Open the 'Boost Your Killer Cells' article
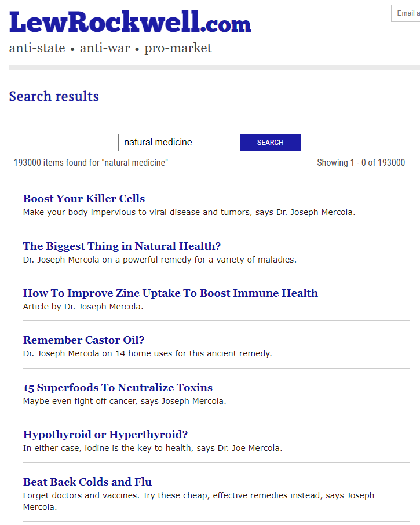 pyautogui.click(x=84, y=199)
